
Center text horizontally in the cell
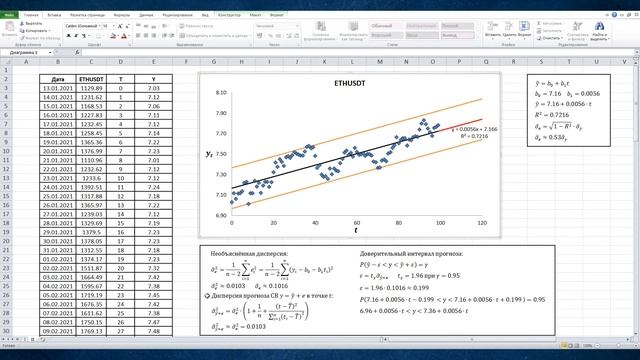click(x=146, y=36)
